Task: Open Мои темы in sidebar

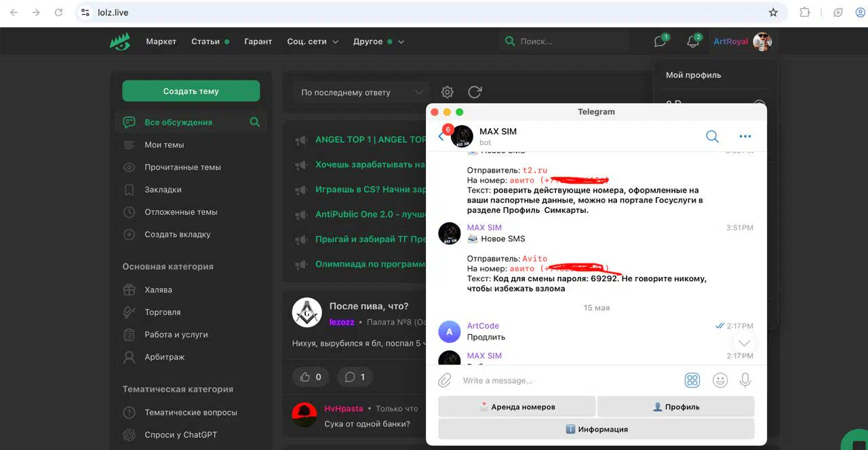Action: coord(164,145)
